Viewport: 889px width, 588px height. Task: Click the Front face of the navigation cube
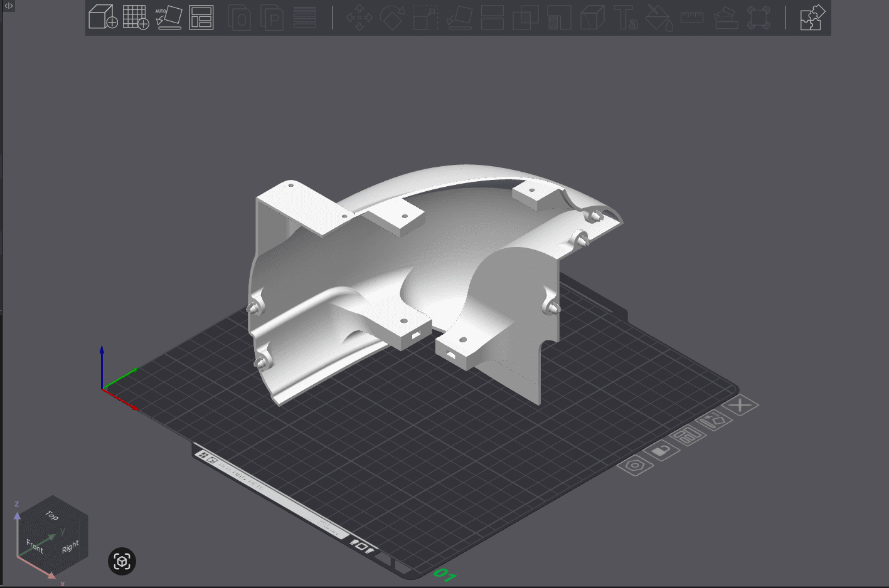coord(35,545)
